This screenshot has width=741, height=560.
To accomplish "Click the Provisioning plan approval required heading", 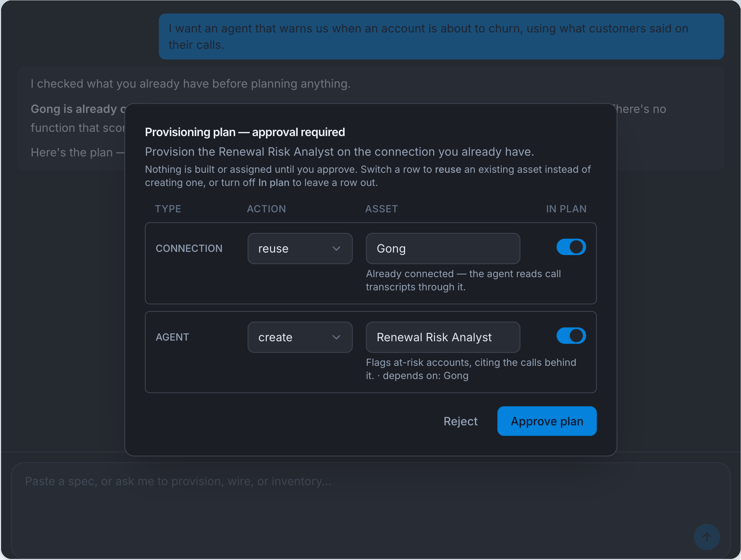I will coord(245,132).
